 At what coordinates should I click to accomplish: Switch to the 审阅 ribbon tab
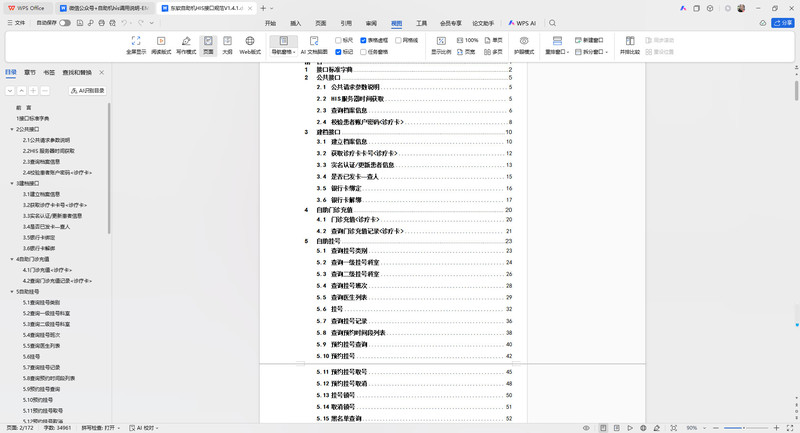371,23
